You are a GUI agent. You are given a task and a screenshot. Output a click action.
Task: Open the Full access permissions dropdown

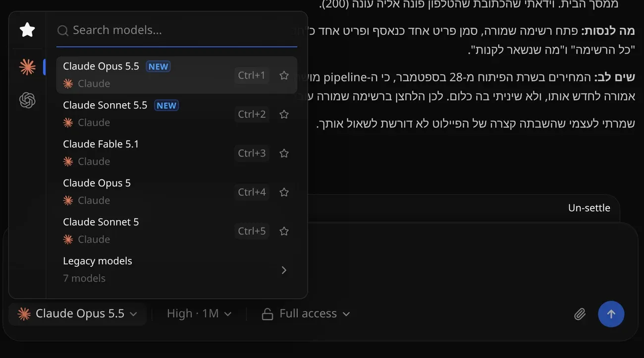(x=306, y=314)
